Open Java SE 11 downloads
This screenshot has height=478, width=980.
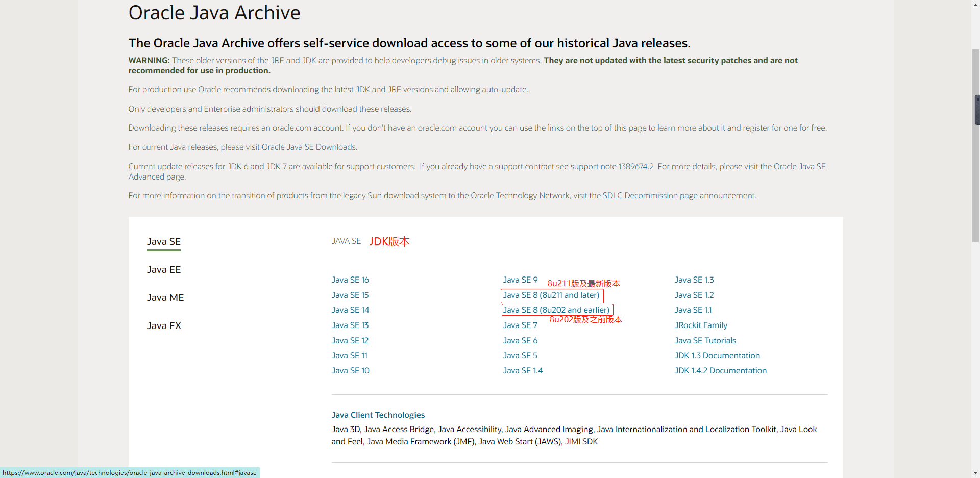pyautogui.click(x=349, y=355)
